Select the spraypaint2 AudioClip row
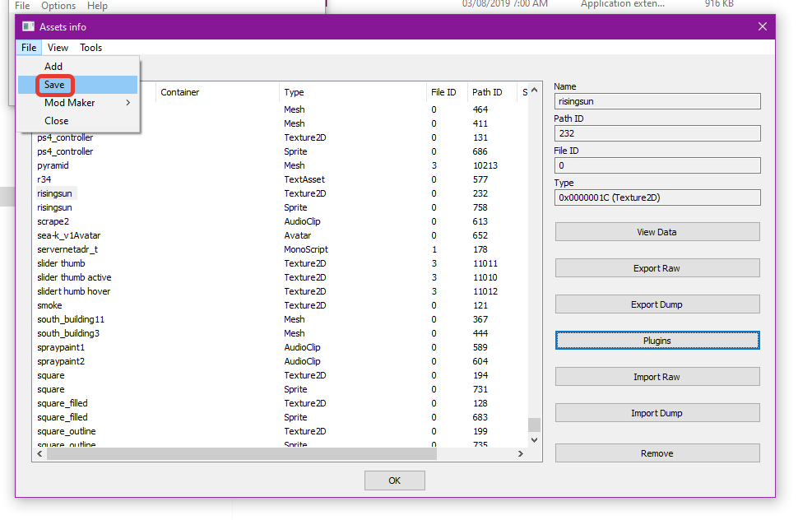812x520 pixels. (280, 361)
